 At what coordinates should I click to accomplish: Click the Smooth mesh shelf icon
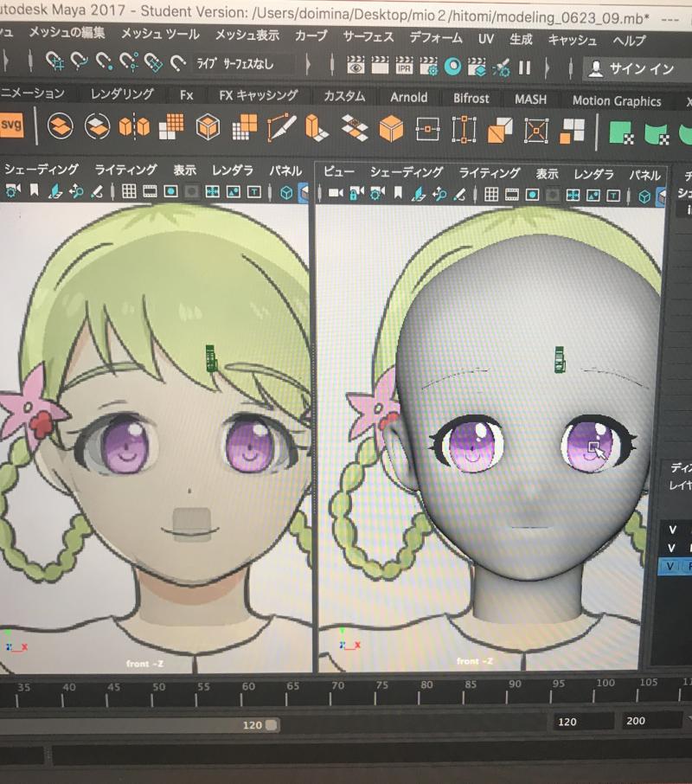[x=171, y=126]
